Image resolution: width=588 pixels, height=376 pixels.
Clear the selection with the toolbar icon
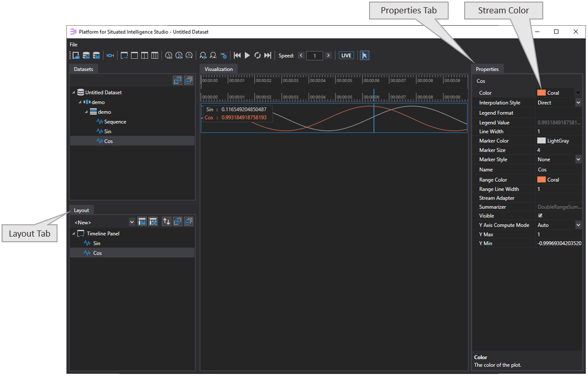pos(224,55)
